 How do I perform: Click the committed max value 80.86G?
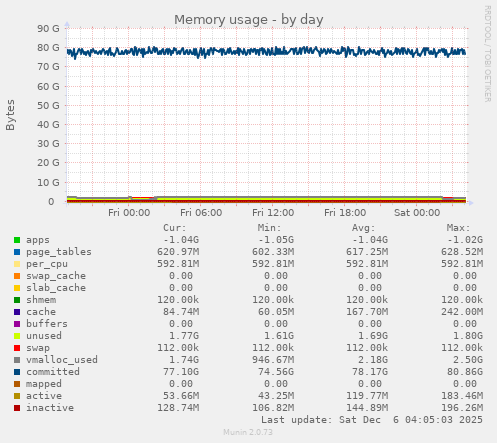465,372
